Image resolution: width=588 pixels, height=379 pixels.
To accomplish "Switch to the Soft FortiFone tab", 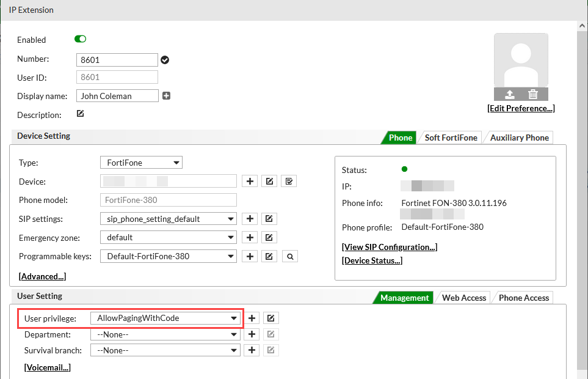I will [x=450, y=137].
